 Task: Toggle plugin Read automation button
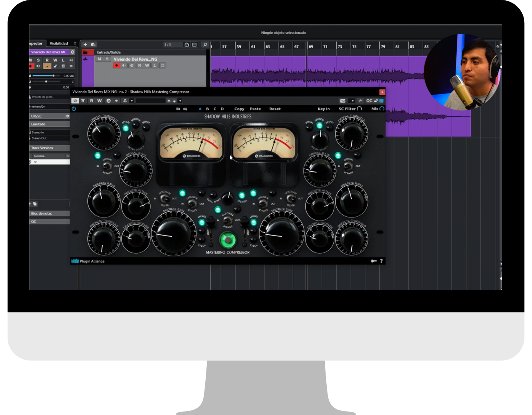tap(91, 101)
